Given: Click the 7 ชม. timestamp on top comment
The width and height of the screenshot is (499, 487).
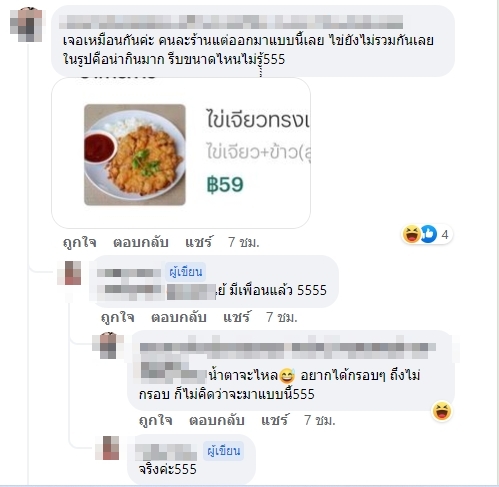Looking at the screenshot, I should point(243,242).
